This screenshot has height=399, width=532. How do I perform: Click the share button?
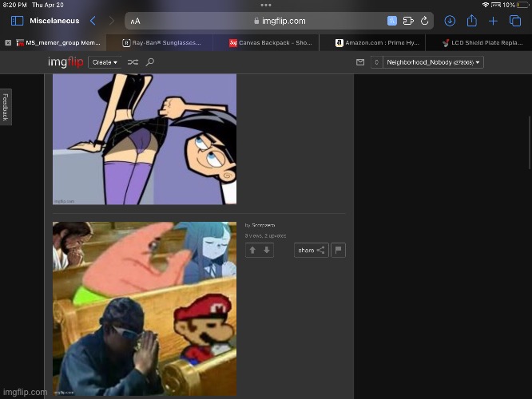(311, 251)
